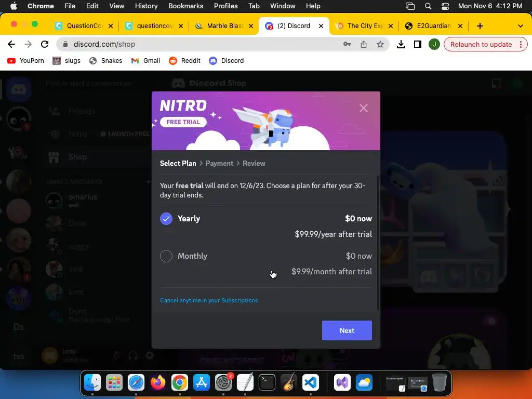Click Relaunch to update button

481,45
